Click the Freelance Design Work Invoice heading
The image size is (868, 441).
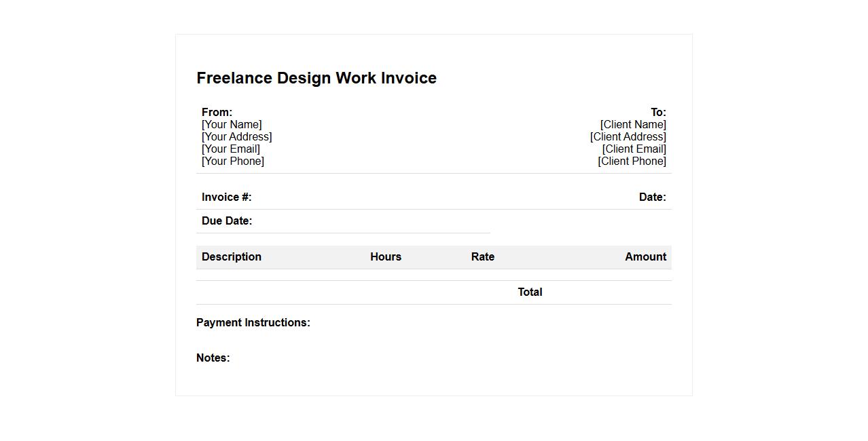[317, 78]
